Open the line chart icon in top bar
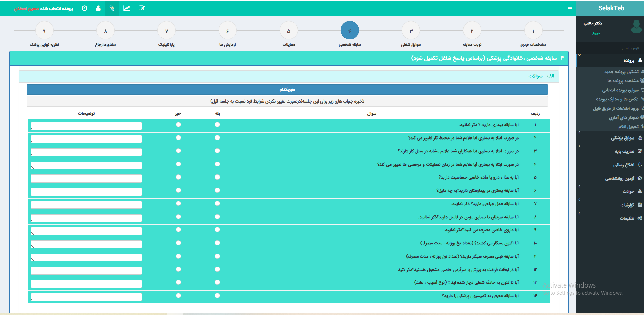644x315 pixels. tap(127, 8)
